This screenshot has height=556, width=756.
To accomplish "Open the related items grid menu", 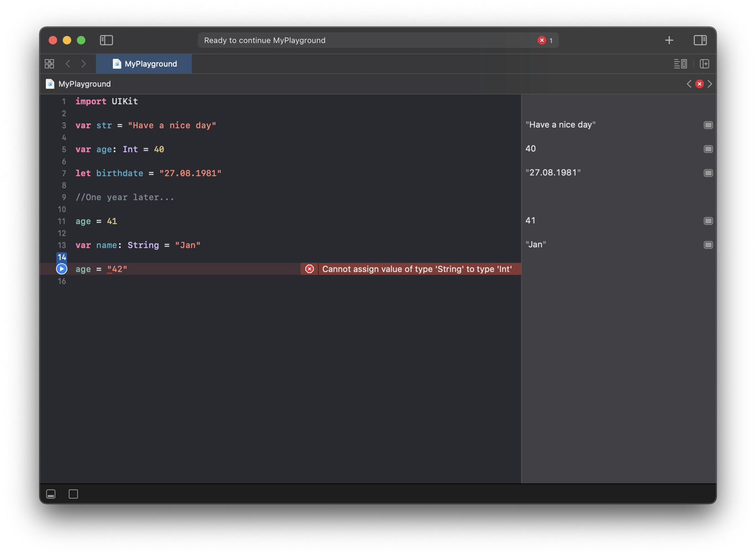I will [49, 64].
